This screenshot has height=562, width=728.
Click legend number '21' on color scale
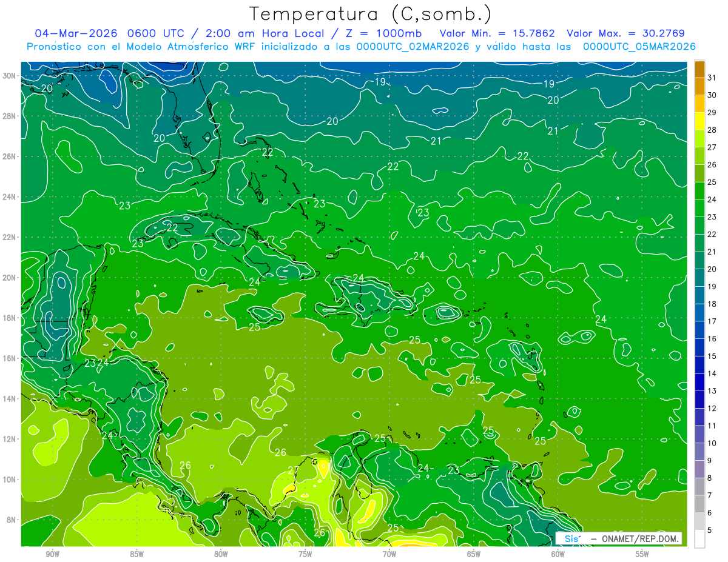click(x=712, y=252)
